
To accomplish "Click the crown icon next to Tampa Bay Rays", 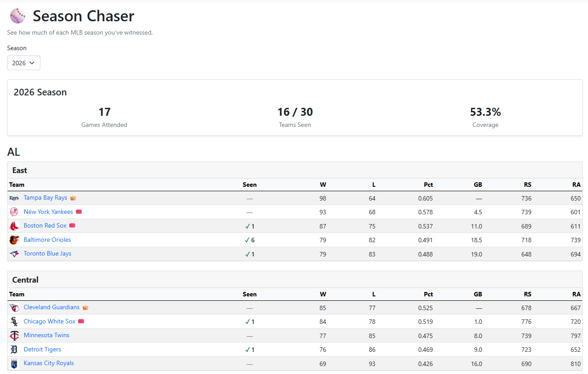I will 73,198.
